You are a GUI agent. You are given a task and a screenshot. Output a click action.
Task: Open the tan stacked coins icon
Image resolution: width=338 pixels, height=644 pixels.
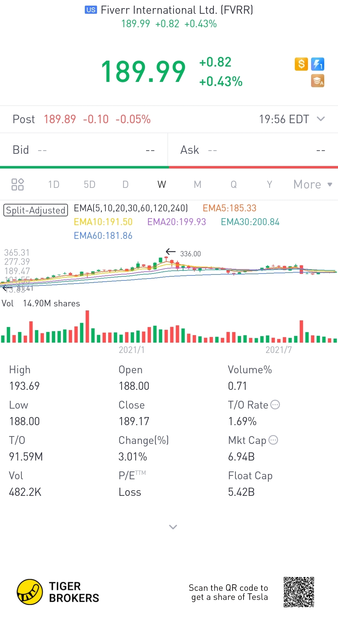pos(318,81)
